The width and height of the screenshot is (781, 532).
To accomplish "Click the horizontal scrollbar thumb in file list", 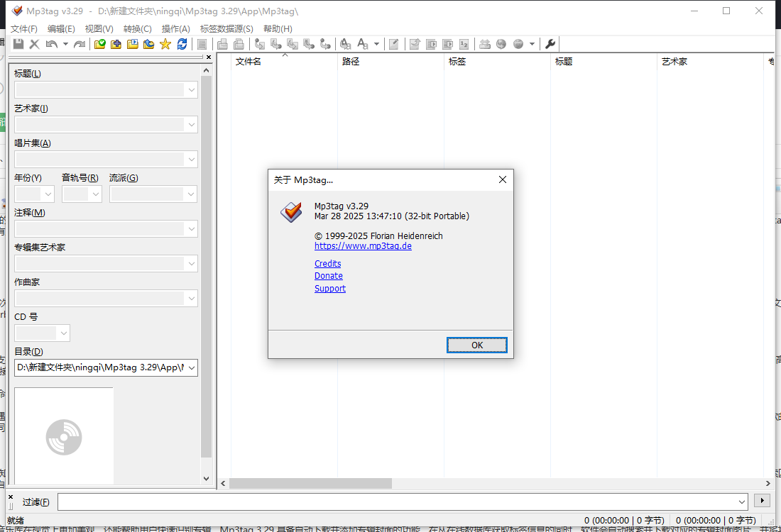I will point(310,483).
